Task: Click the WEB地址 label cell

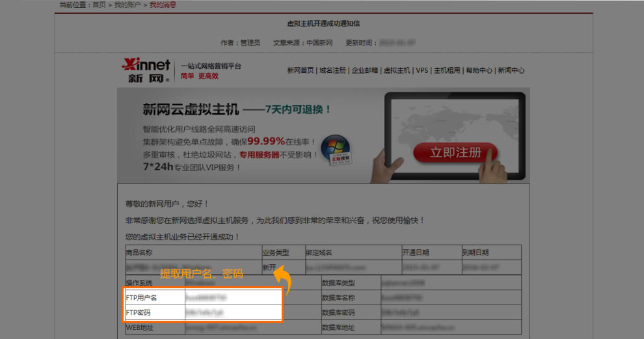Action: pos(155,327)
